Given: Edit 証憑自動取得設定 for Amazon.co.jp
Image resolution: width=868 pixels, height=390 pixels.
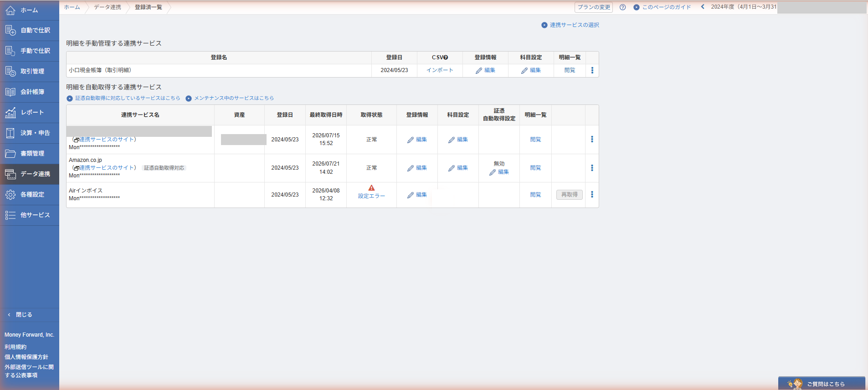Looking at the screenshot, I should point(499,172).
